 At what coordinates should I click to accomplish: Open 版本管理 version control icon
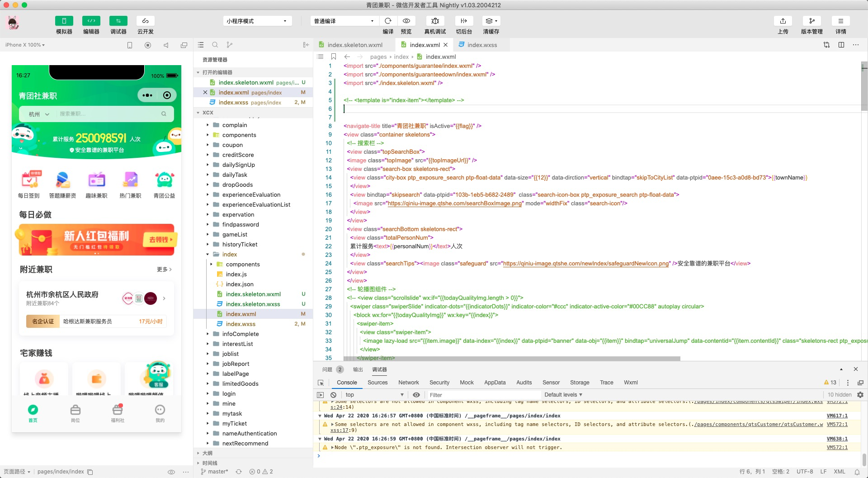(x=812, y=21)
